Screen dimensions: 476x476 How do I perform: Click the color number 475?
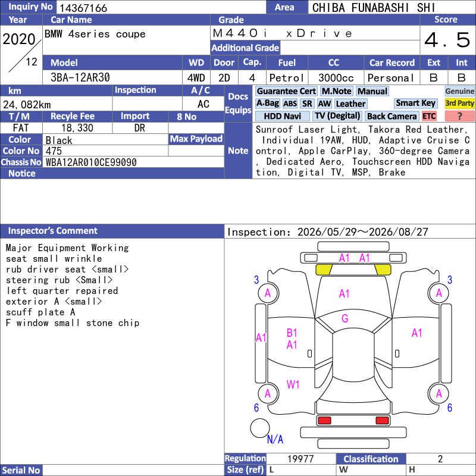click(54, 151)
